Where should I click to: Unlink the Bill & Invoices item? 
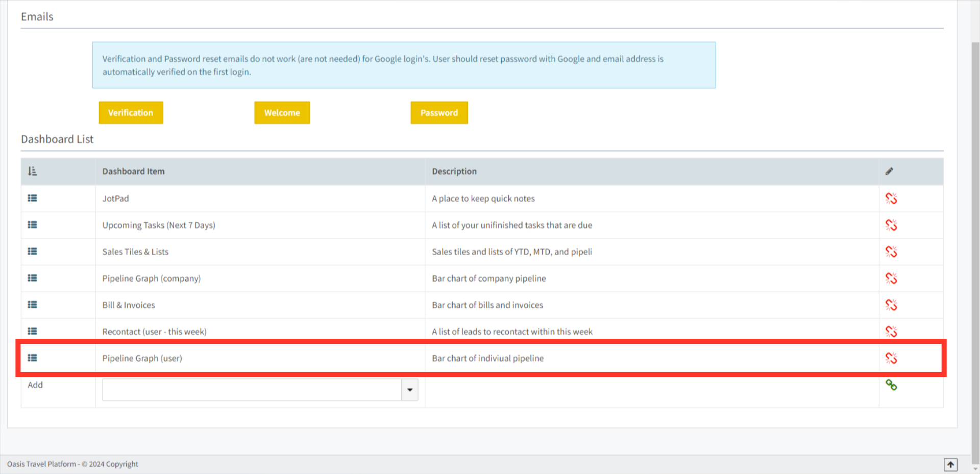[x=892, y=305]
